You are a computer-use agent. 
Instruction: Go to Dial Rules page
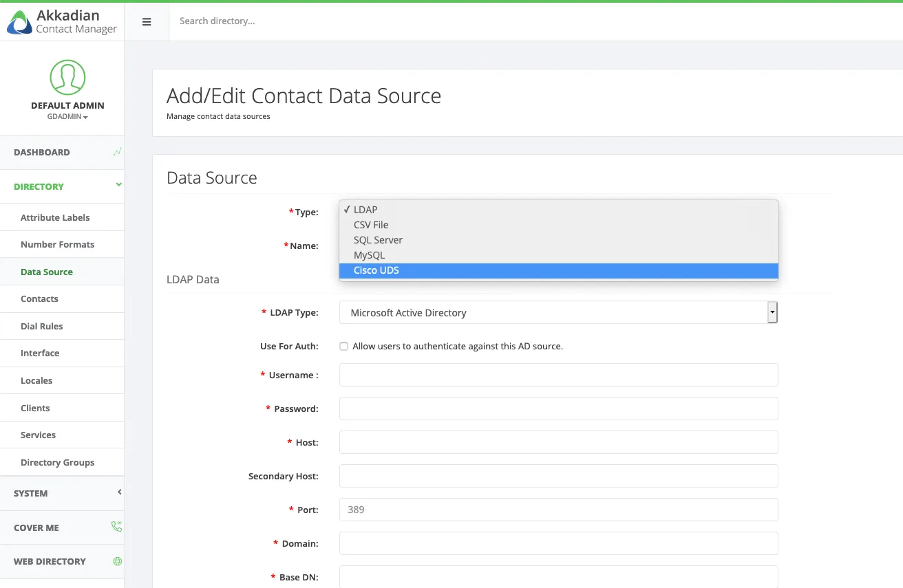(41, 326)
